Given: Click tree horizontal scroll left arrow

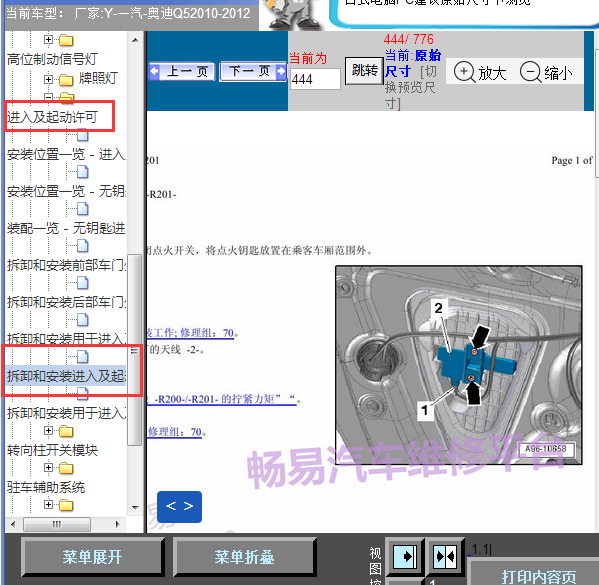Looking at the screenshot, I should coord(13,524).
